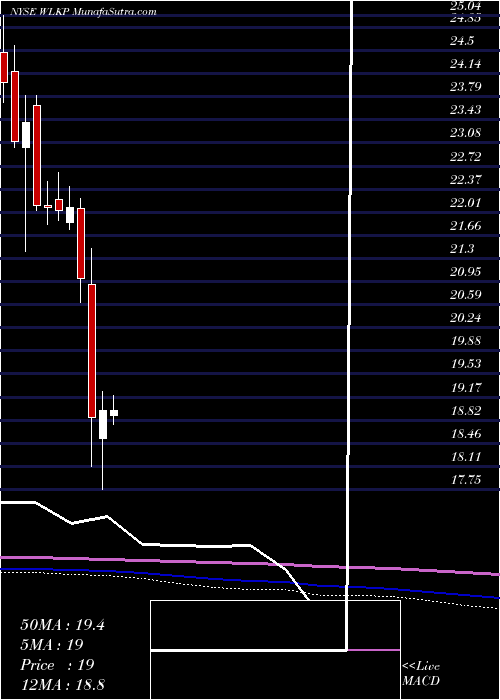Select the 20.59 price axis label
500x700 pixels.
pos(466,295)
